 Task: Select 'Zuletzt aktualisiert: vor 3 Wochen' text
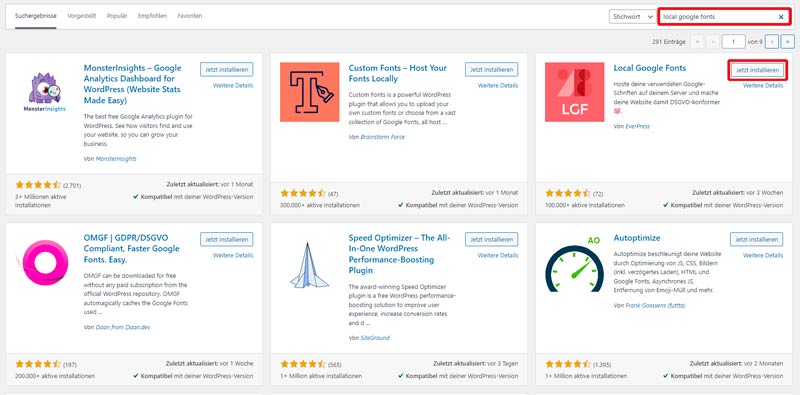[738, 193]
